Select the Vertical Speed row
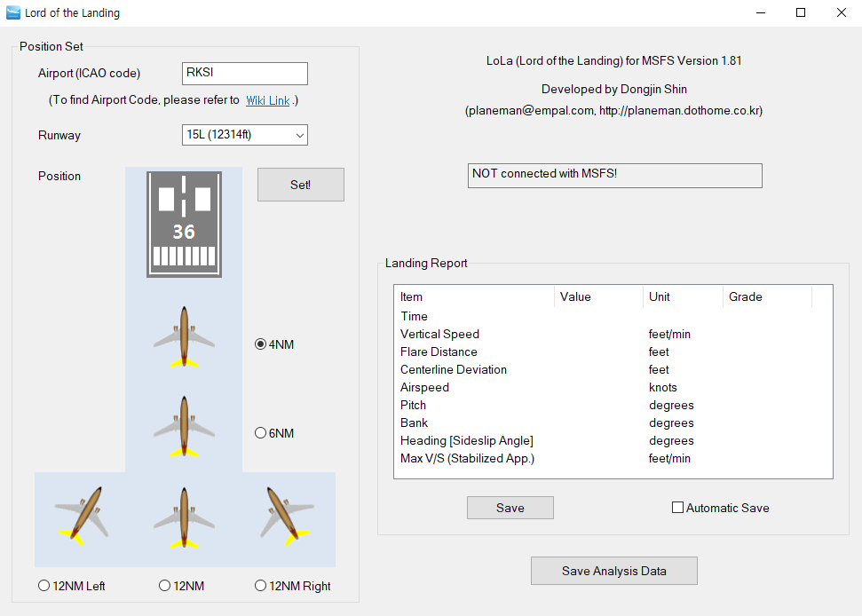 [x=613, y=334]
